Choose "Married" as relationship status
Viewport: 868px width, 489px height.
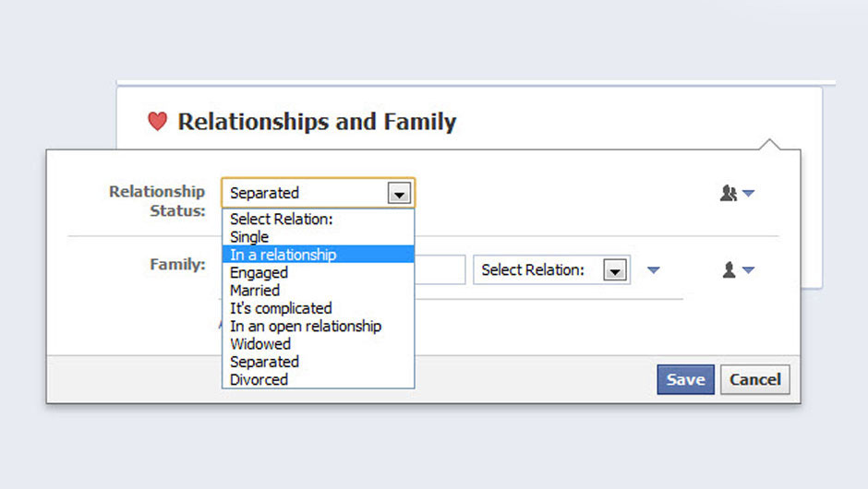click(255, 291)
